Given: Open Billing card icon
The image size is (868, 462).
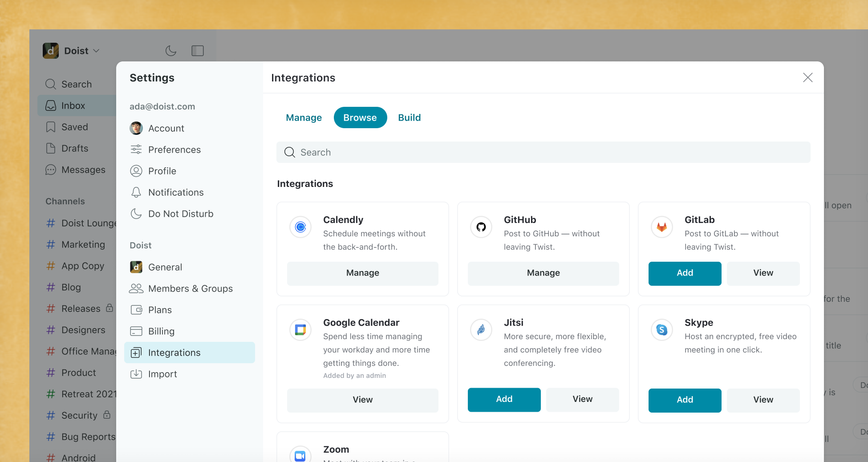Looking at the screenshot, I should point(136,331).
